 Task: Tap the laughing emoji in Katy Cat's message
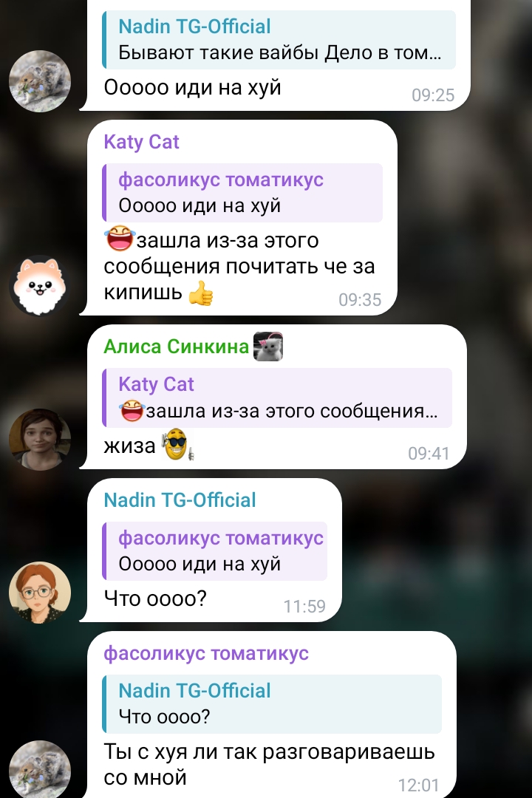click(x=120, y=239)
